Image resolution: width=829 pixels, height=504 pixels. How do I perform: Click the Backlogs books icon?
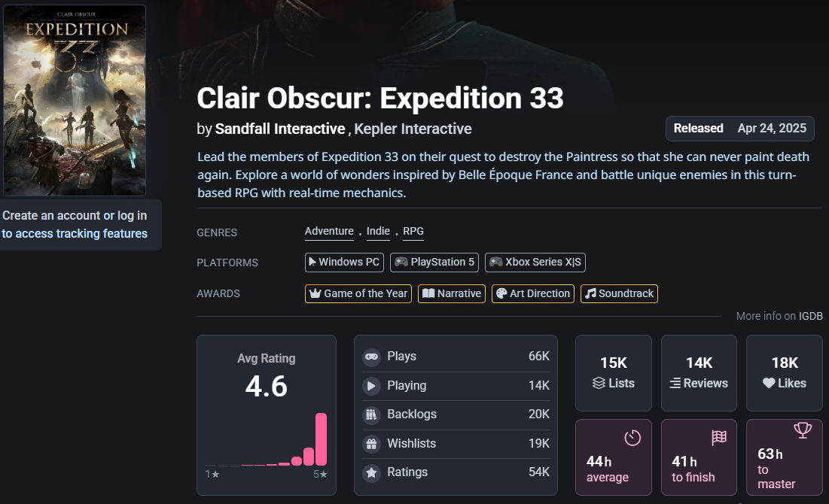tap(370, 414)
